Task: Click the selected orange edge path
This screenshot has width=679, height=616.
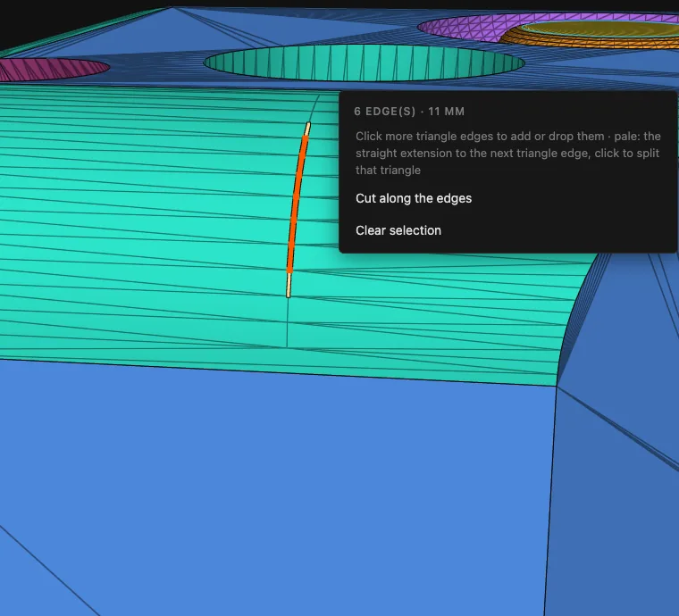Action: 297,204
